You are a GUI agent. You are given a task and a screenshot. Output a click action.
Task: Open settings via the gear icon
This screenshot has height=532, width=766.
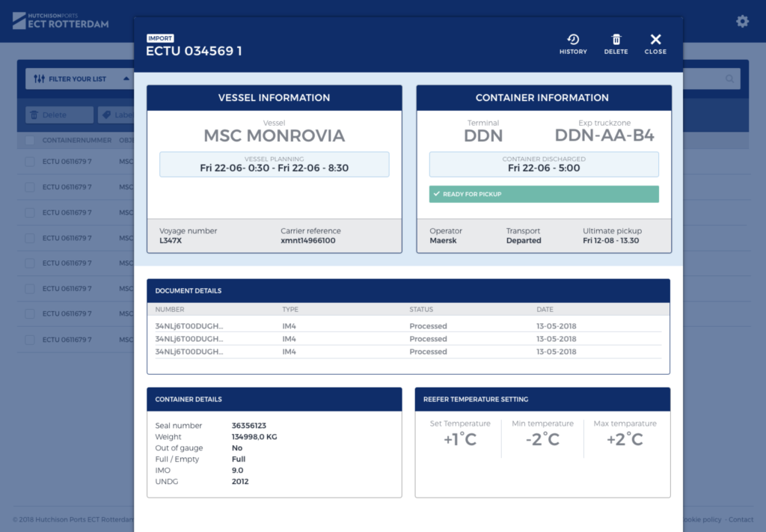742,22
